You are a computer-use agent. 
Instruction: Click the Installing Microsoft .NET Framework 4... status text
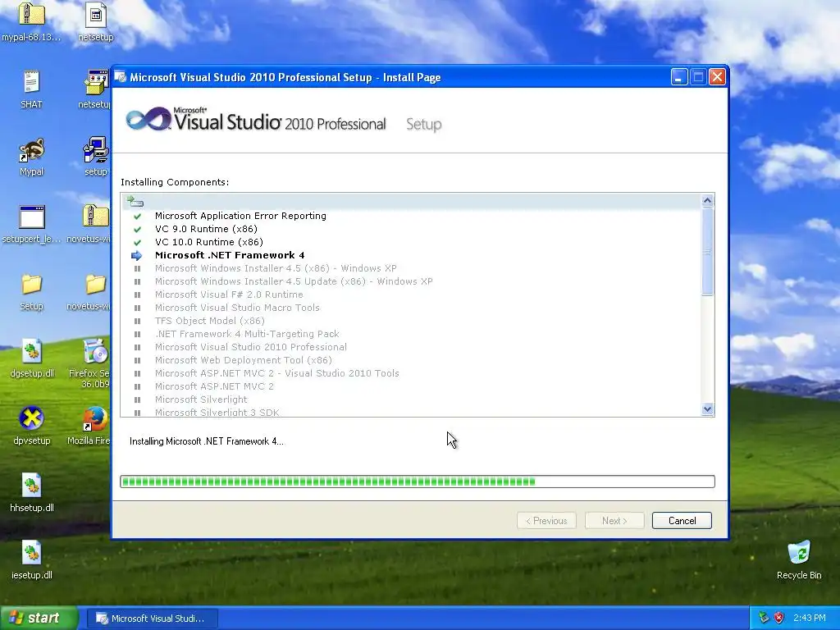pos(207,441)
